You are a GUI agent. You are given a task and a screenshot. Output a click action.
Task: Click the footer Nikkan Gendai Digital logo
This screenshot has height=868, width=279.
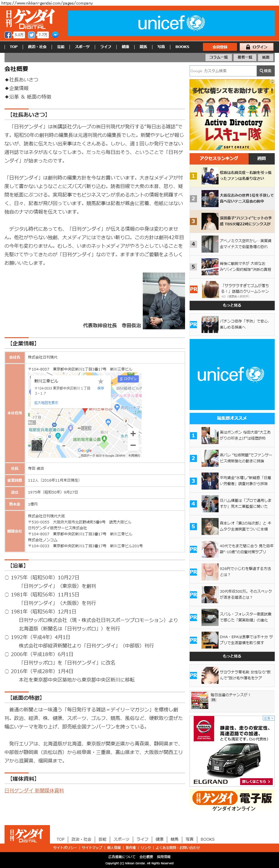point(27,835)
